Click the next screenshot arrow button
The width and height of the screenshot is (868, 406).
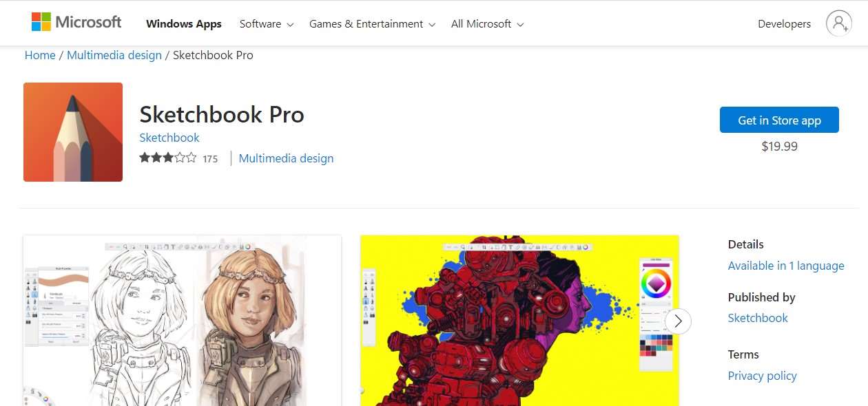click(678, 321)
